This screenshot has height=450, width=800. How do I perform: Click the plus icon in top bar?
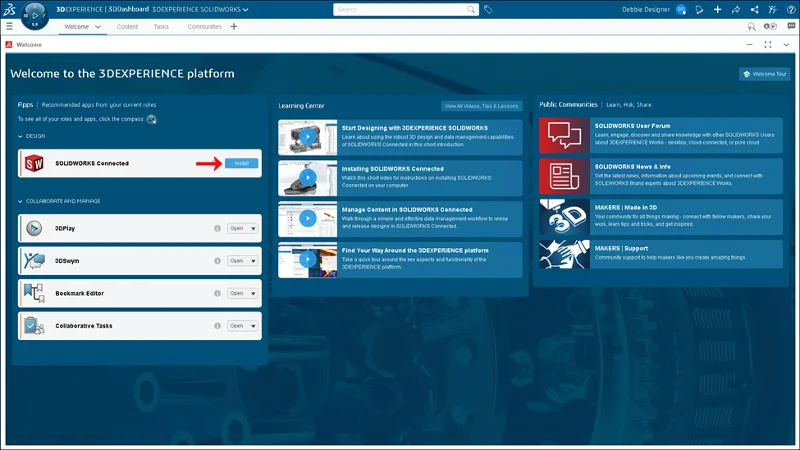coord(717,9)
